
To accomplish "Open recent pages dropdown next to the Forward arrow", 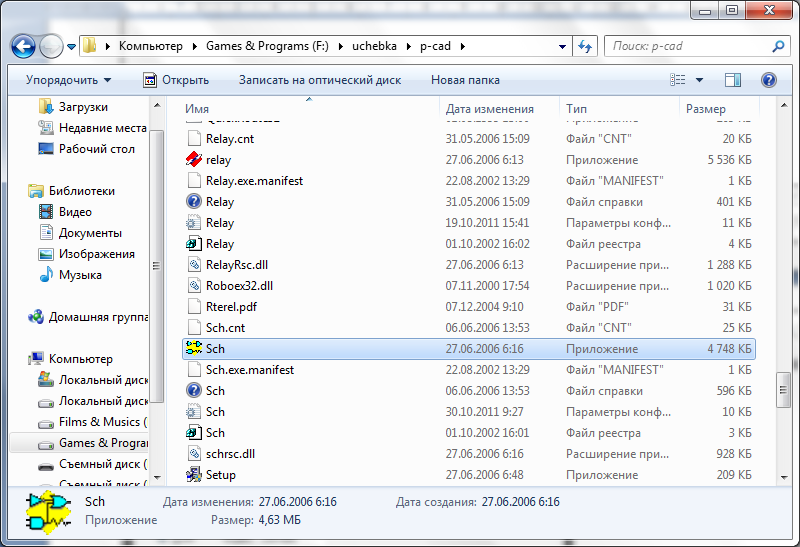I will click(x=71, y=47).
